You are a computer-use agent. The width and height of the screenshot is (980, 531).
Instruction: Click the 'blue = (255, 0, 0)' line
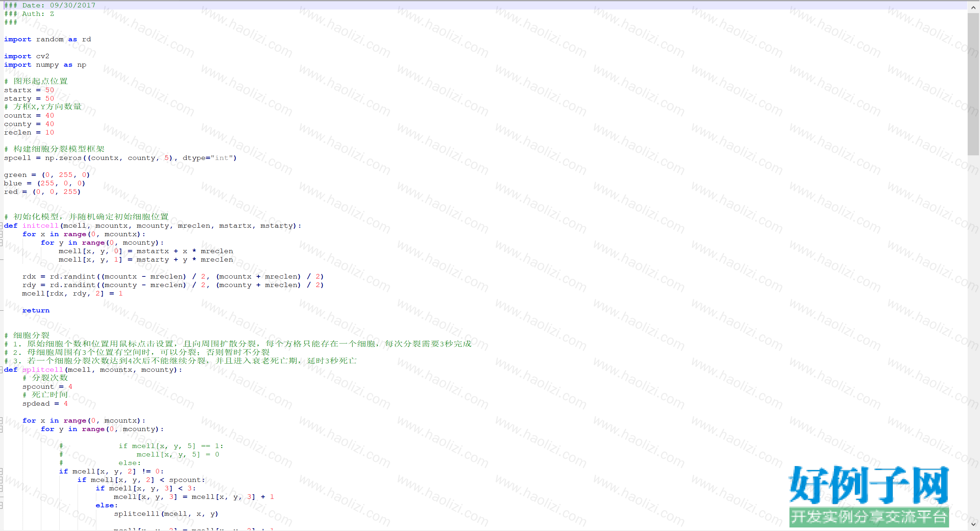click(x=44, y=184)
